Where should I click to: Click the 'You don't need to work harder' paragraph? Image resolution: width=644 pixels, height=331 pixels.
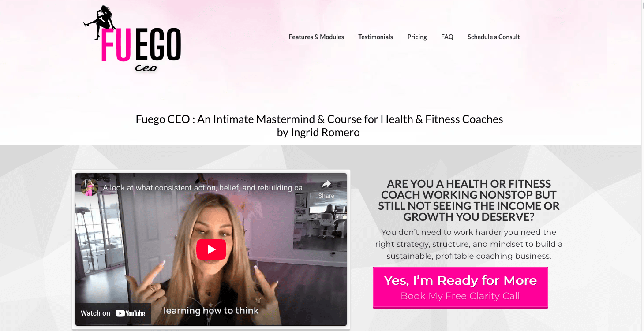coord(468,244)
